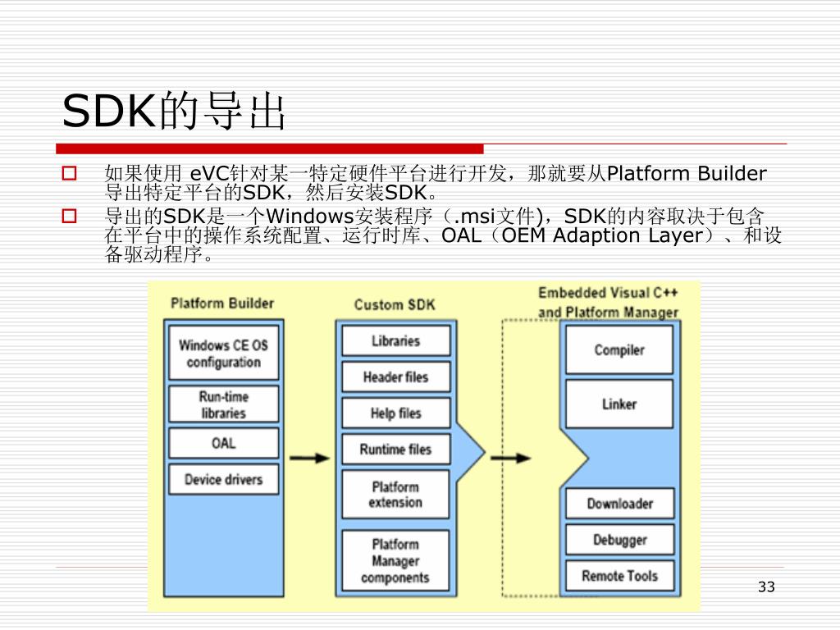Click the text "Platform Builder" in first bullet
The image size is (840, 630).
687,174
